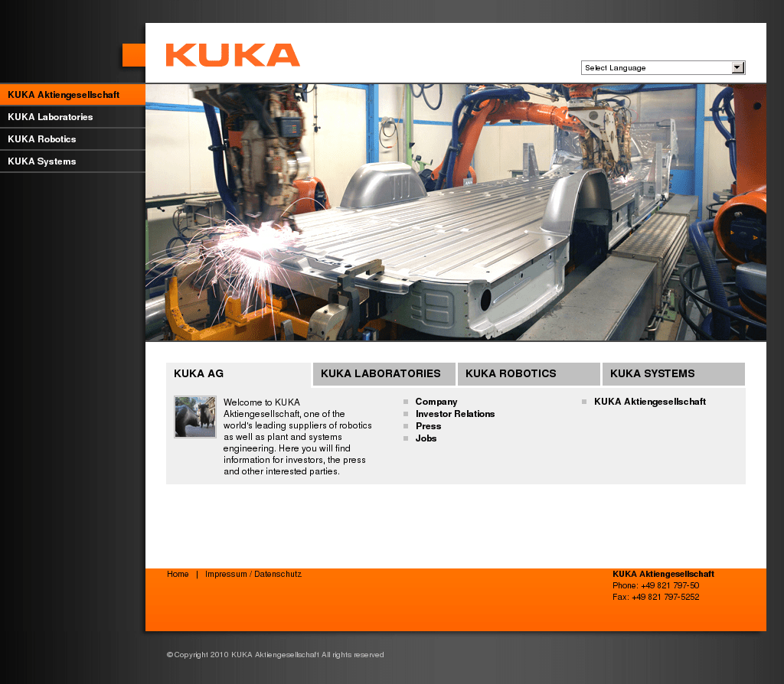The image size is (784, 684).
Task: Click the welding robots banner image
Action: [456, 212]
